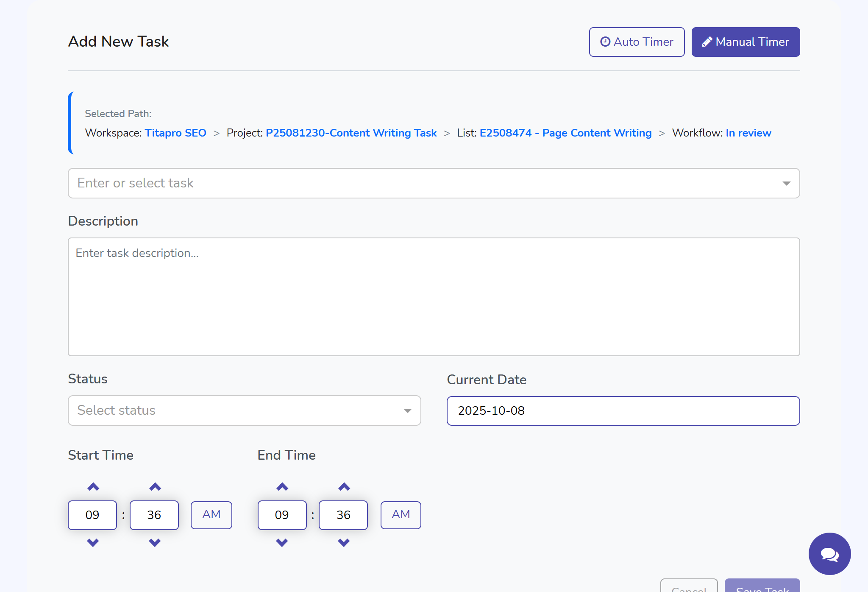Switch to Auto Timer mode
This screenshot has height=592, width=868.
point(637,42)
